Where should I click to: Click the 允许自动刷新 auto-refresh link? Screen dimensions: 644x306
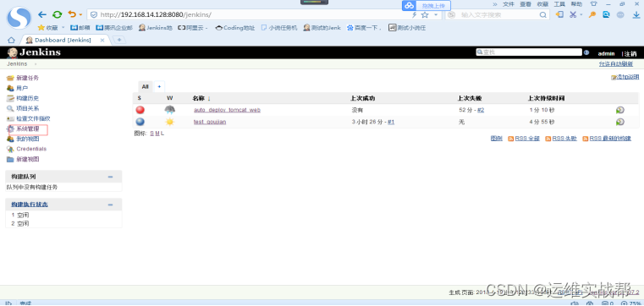(616, 64)
